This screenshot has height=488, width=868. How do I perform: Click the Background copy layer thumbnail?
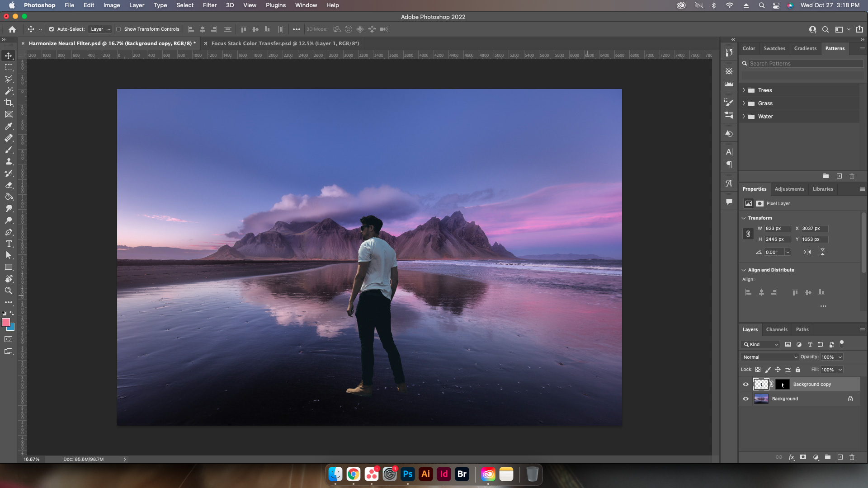point(761,384)
